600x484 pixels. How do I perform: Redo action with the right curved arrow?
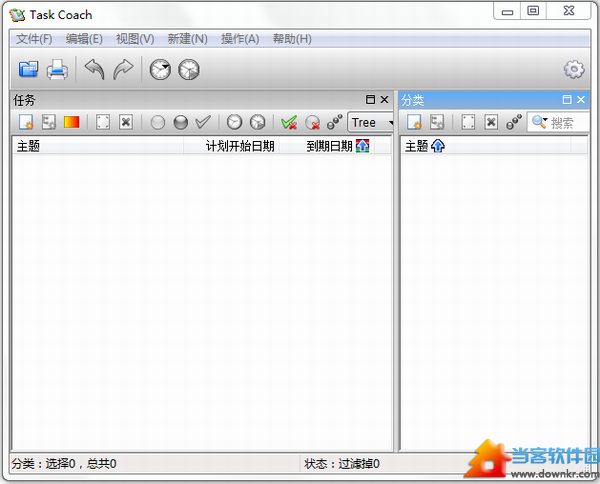point(123,70)
